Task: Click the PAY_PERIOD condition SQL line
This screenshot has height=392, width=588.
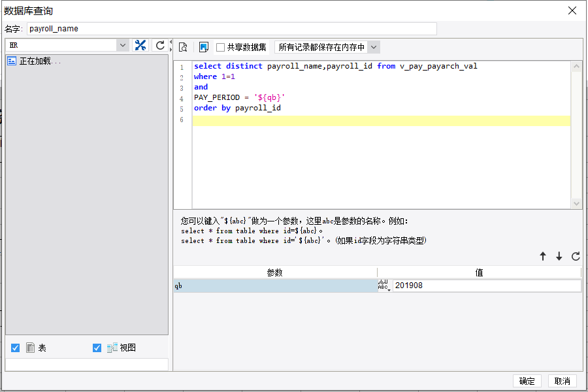Action: (x=239, y=97)
